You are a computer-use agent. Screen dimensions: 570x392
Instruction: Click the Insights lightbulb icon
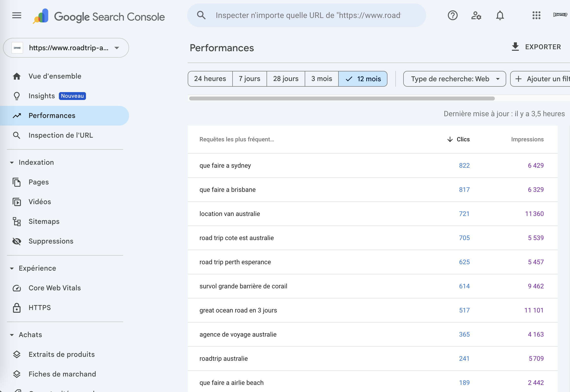click(x=17, y=96)
